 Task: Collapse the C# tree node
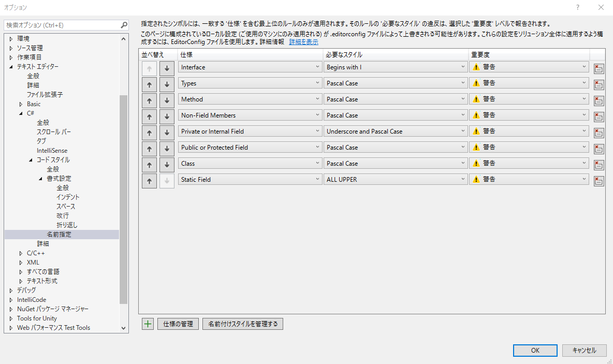pyautogui.click(x=21, y=113)
